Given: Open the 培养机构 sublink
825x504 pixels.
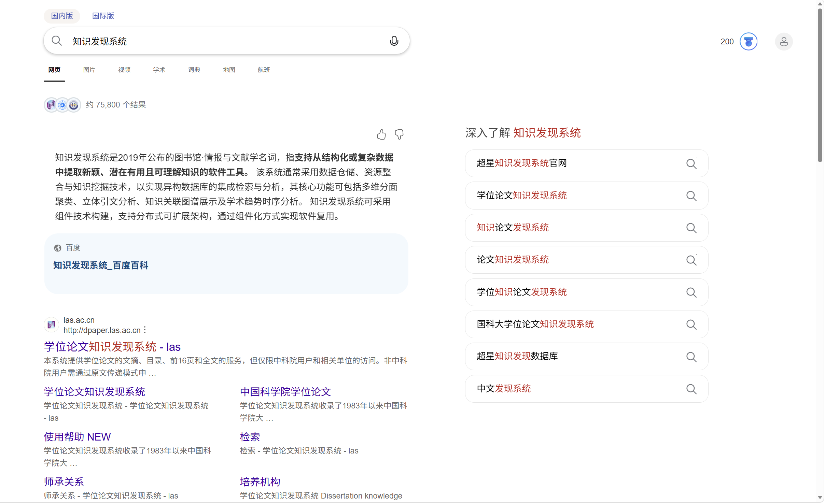Looking at the screenshot, I should (260, 482).
